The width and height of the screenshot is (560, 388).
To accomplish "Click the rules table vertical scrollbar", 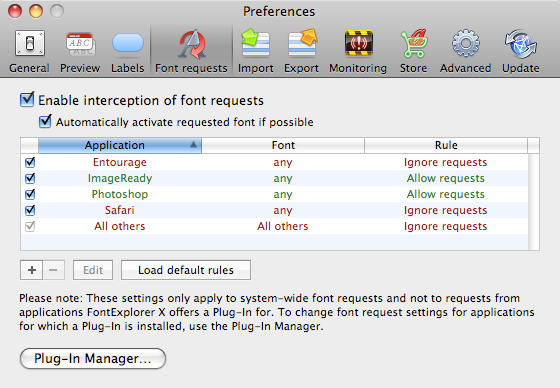I will click(x=534, y=202).
